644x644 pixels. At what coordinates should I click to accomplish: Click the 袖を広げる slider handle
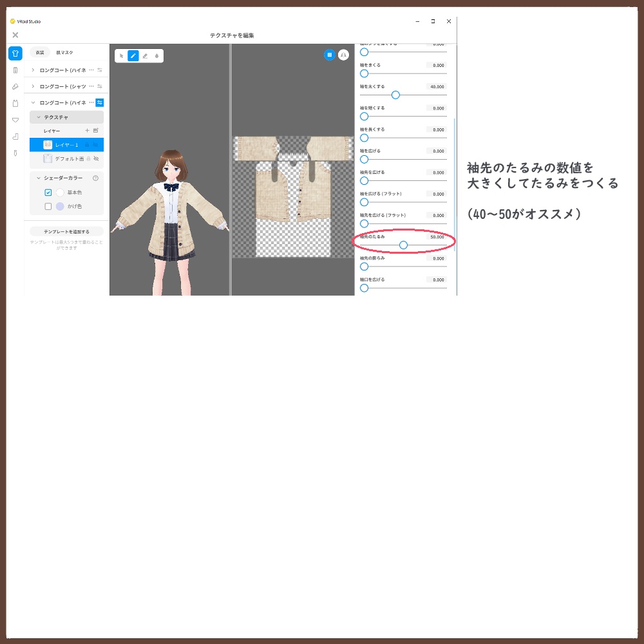pyautogui.click(x=364, y=159)
